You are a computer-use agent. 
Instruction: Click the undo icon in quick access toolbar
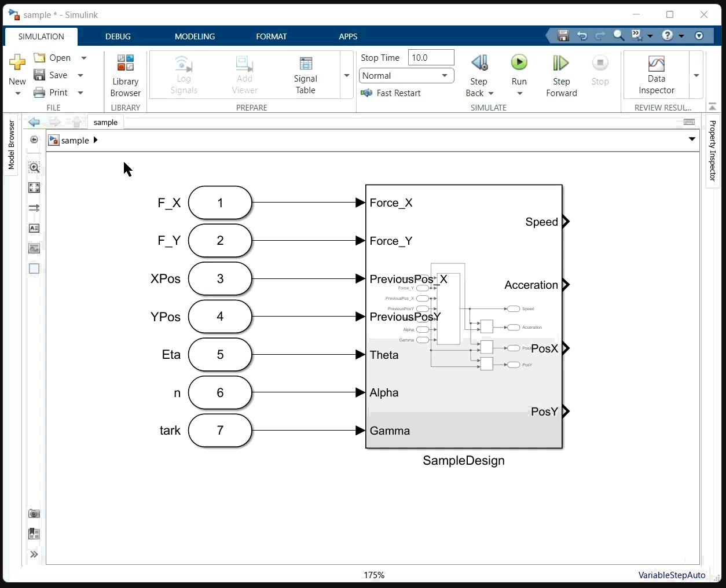[x=582, y=36]
